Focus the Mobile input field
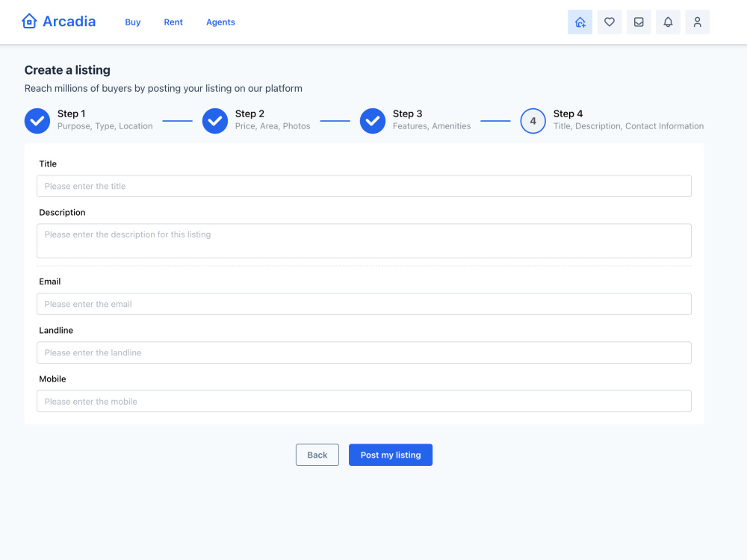Viewport: 747px width, 560px height. pyautogui.click(x=364, y=401)
